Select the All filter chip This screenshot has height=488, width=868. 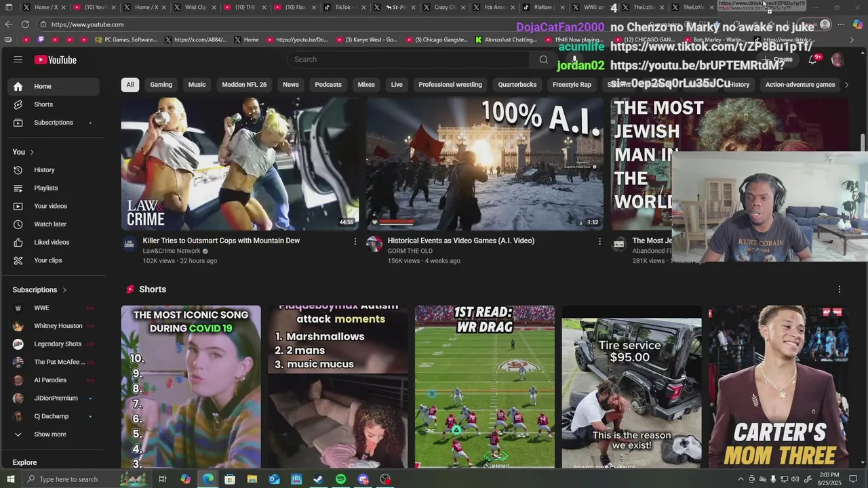(x=130, y=85)
